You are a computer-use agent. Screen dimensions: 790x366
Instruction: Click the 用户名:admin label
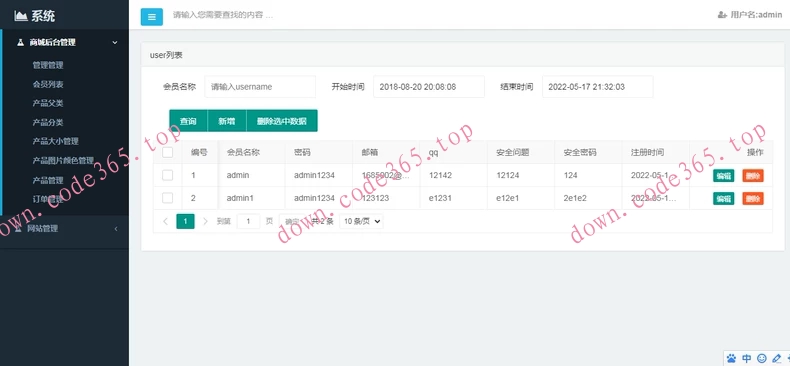click(x=756, y=15)
